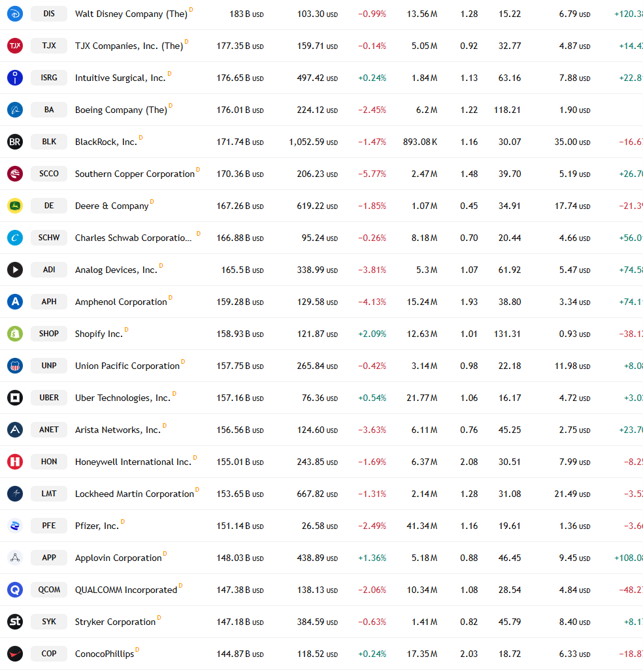Viewport: 643px width, 672px height.
Task: Click the Honeywell red H logo
Action: tap(15, 462)
